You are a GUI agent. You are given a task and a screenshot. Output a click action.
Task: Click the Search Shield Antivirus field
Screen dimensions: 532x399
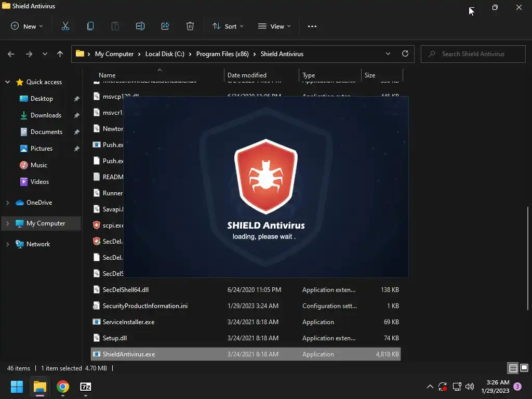click(473, 54)
